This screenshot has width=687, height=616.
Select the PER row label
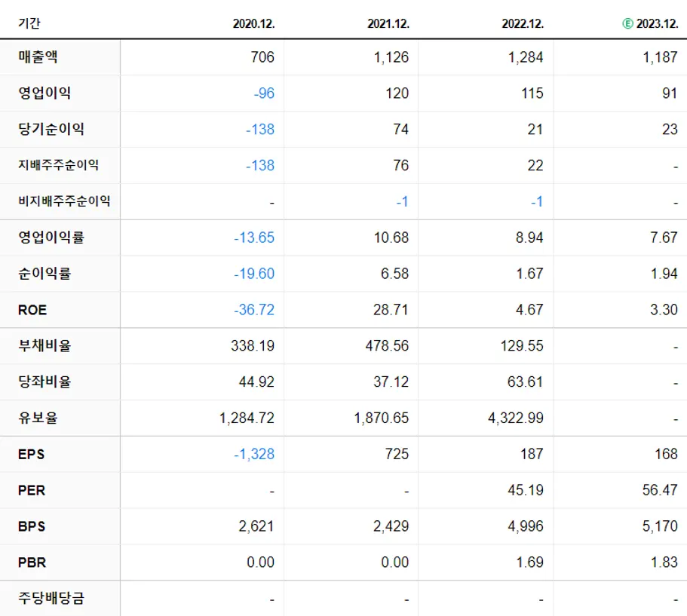click(32, 490)
